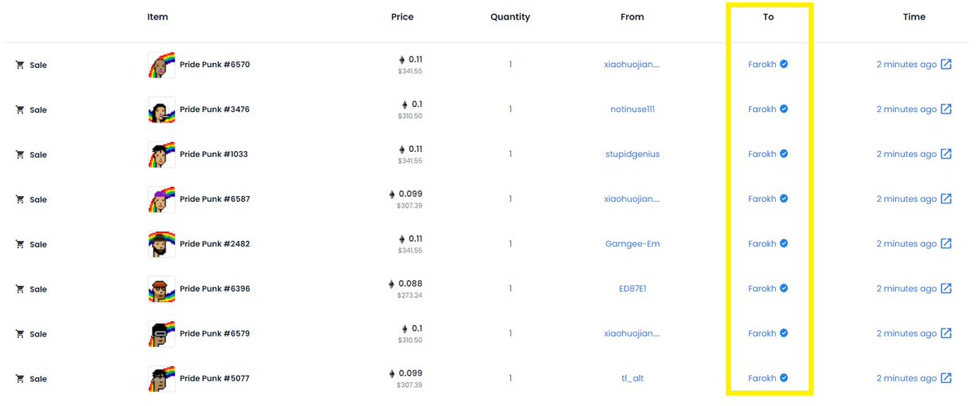Open Farokh buyer link in #2482 row
This screenshot has height=406, width=980.
[x=762, y=244]
